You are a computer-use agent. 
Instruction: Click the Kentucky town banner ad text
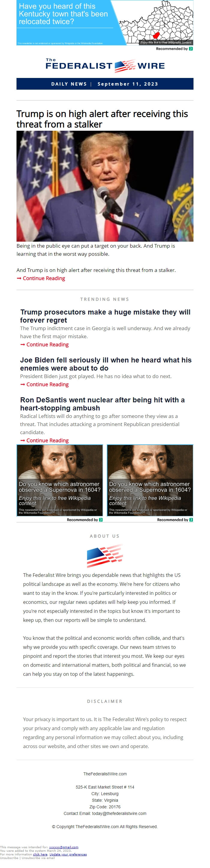coord(63,14)
